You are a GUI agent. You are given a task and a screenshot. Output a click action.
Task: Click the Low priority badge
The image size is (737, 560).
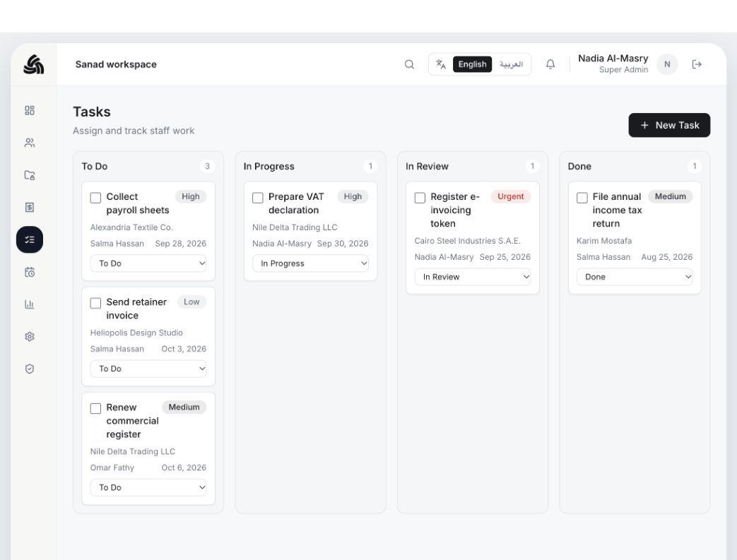tap(191, 302)
